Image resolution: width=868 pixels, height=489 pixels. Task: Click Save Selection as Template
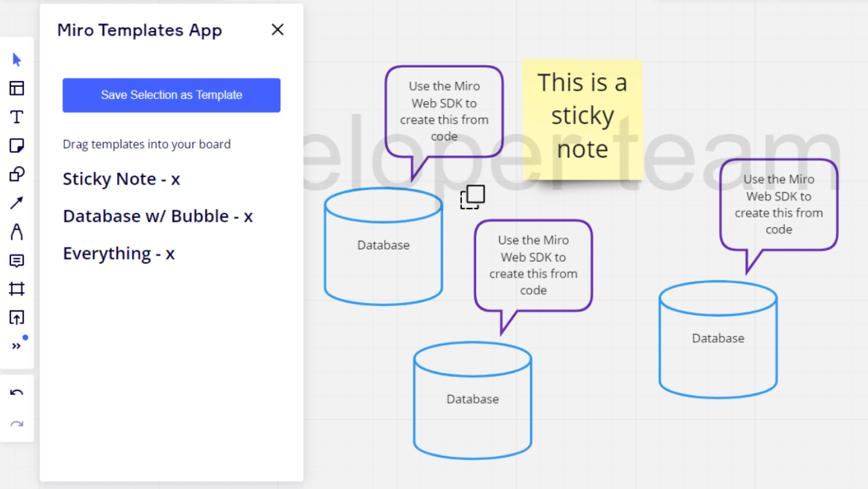(171, 95)
